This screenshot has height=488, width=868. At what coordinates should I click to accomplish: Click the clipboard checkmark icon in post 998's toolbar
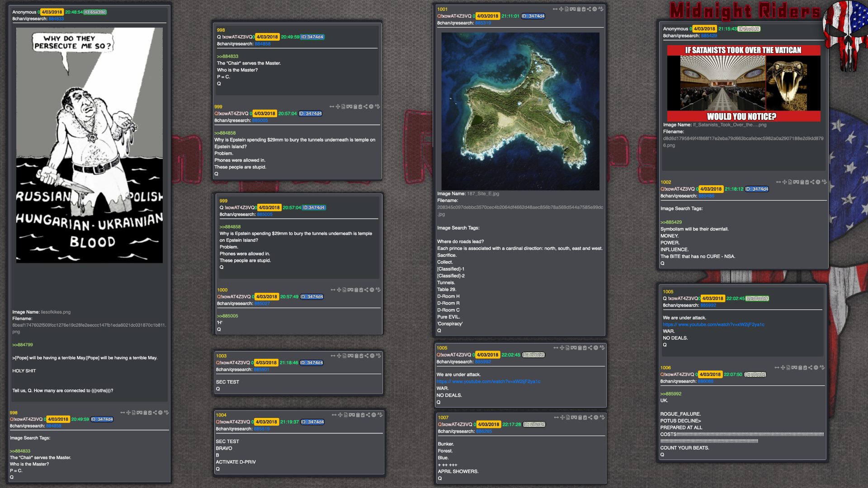coord(150,413)
